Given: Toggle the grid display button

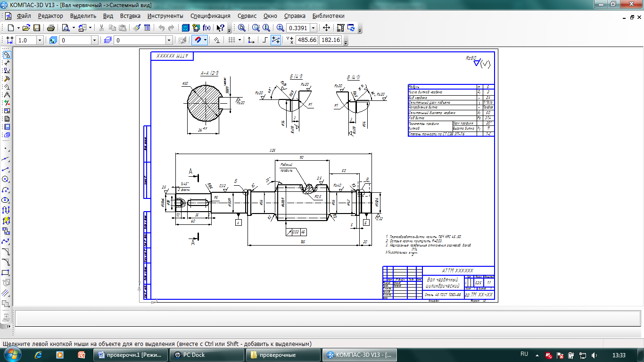Looking at the screenshot, I should coord(231,40).
